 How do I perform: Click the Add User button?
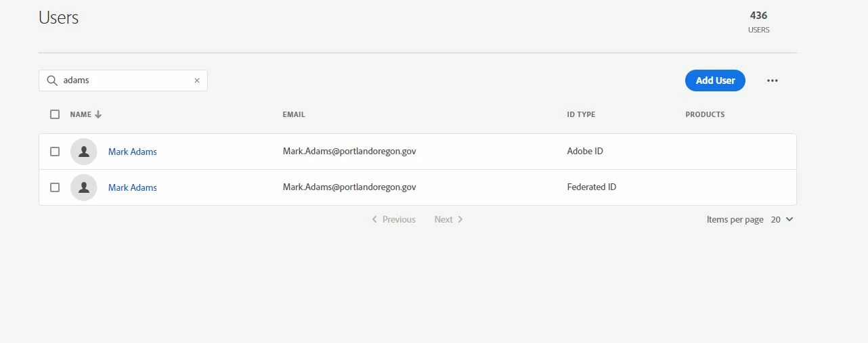coord(715,81)
